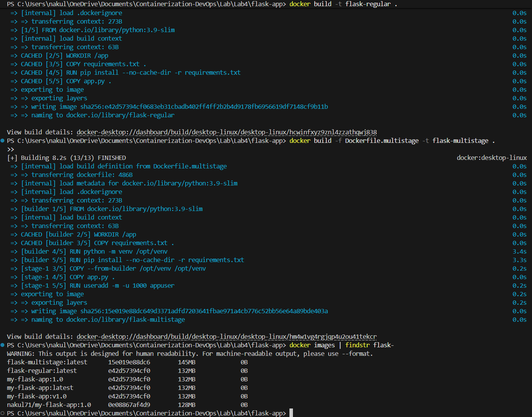Click the flask-multistage:latest image name
The width and height of the screenshot is (532, 417).
tap(47, 362)
